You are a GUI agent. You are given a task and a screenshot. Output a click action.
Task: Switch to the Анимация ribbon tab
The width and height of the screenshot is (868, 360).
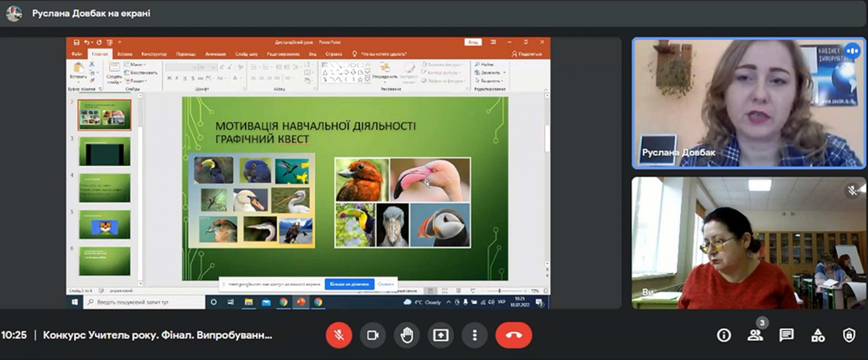coord(215,54)
